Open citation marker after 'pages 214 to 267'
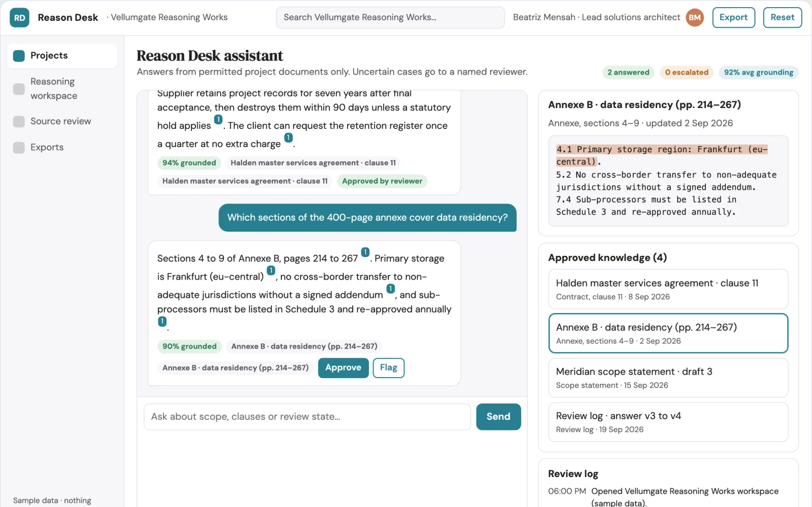812x507 pixels. pyautogui.click(x=365, y=252)
